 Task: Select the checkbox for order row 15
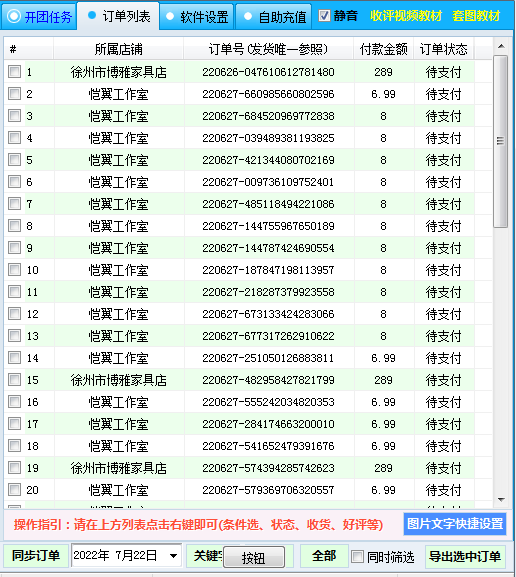tap(15, 379)
